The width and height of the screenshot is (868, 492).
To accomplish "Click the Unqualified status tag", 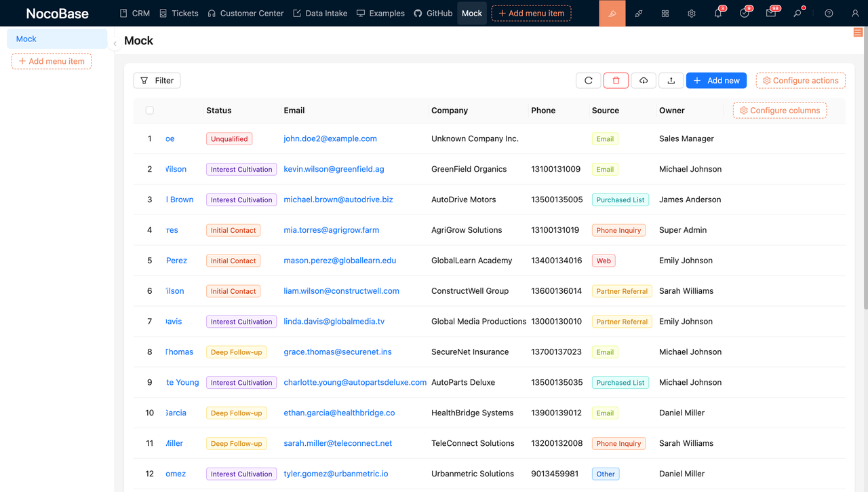I will click(229, 139).
